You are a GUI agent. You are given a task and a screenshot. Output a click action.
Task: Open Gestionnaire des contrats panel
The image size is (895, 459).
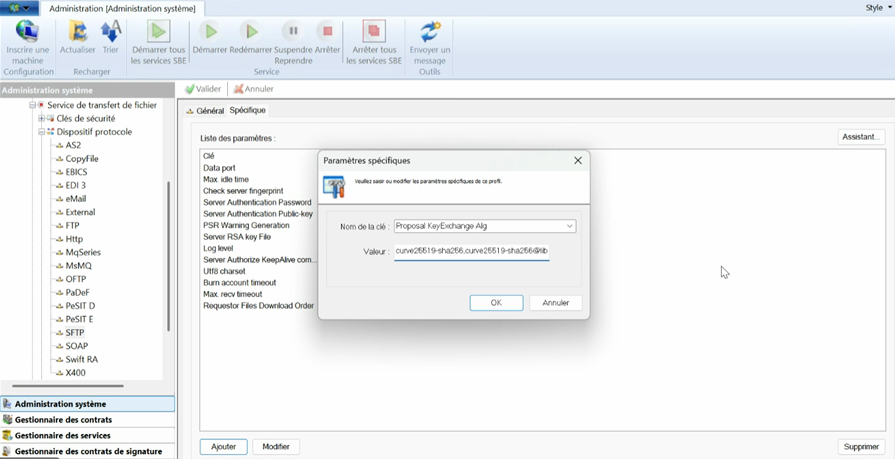point(63,420)
